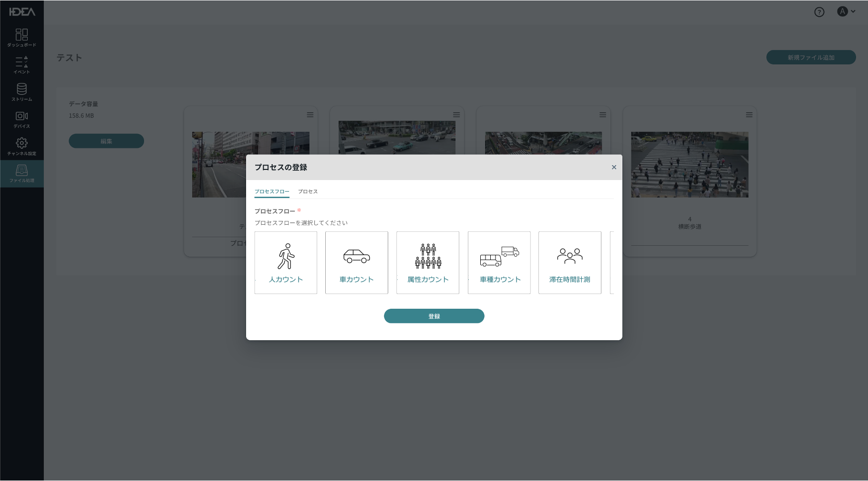The width and height of the screenshot is (868, 481).
Task: Open the 横断歩道 crosswalk thumbnail
Action: [690, 165]
